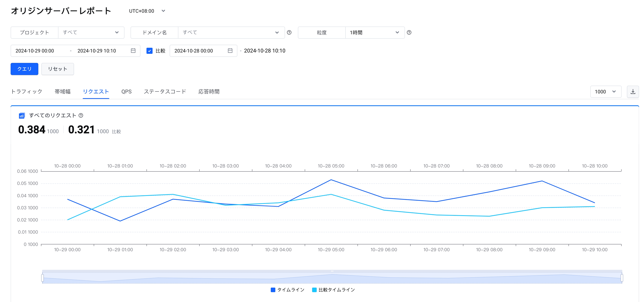
Task: Click timeline low point at 10-29 01:00
Action: [120, 221]
